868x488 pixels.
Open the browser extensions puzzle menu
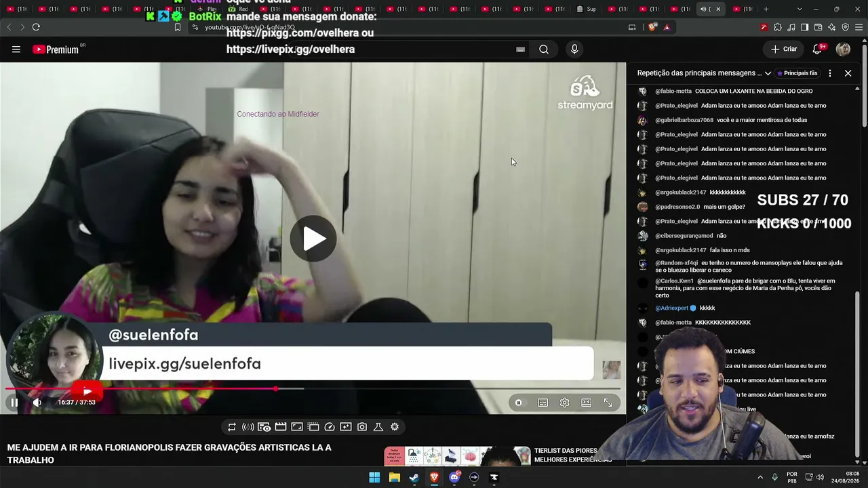(x=778, y=27)
